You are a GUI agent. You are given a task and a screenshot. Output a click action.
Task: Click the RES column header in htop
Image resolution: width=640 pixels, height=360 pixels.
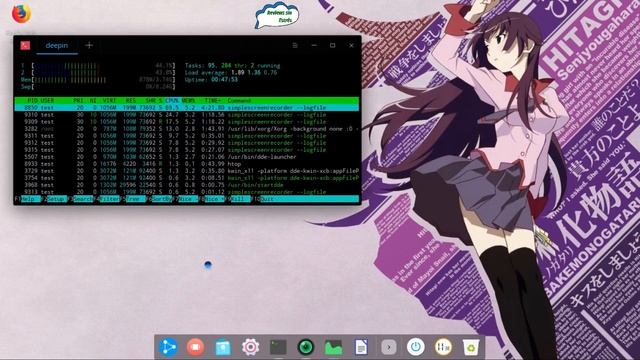[x=131, y=100]
